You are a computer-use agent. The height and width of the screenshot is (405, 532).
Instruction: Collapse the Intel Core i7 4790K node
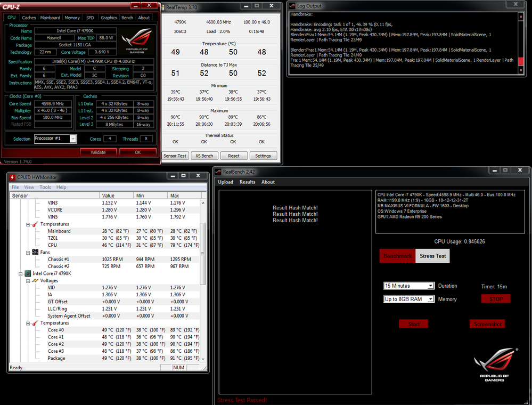coord(21,273)
